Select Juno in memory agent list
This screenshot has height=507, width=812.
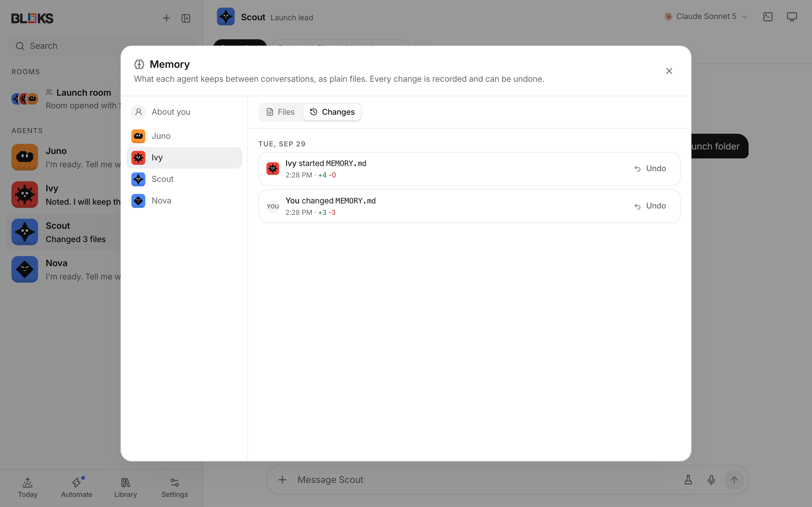184,136
